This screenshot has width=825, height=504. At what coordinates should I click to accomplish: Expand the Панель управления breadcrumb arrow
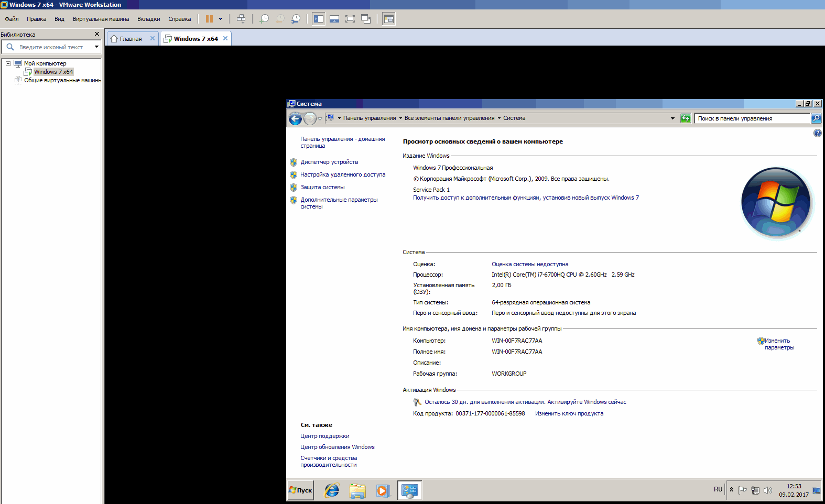tap(400, 118)
